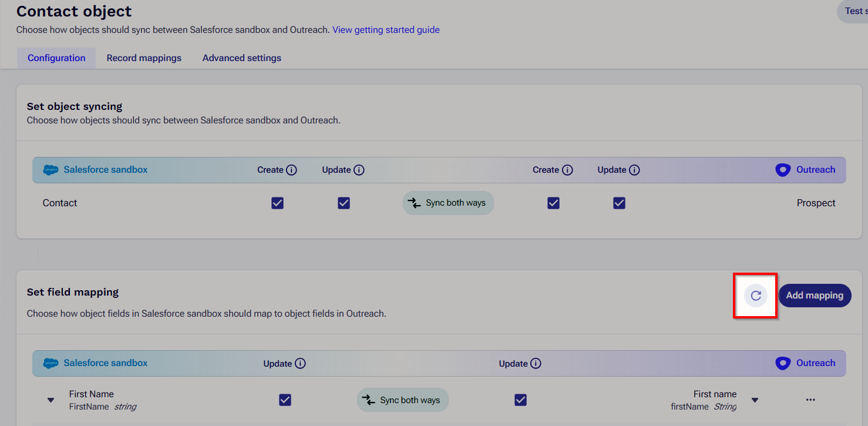Viewport: 868px width, 426px height.
Task: Expand Outreach First name field dropdown arrow
Action: (x=755, y=400)
